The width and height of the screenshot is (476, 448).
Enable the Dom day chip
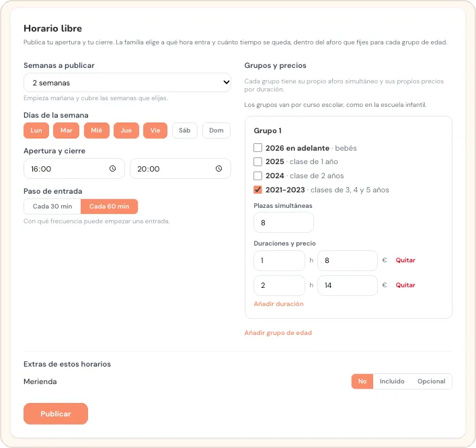(x=216, y=130)
